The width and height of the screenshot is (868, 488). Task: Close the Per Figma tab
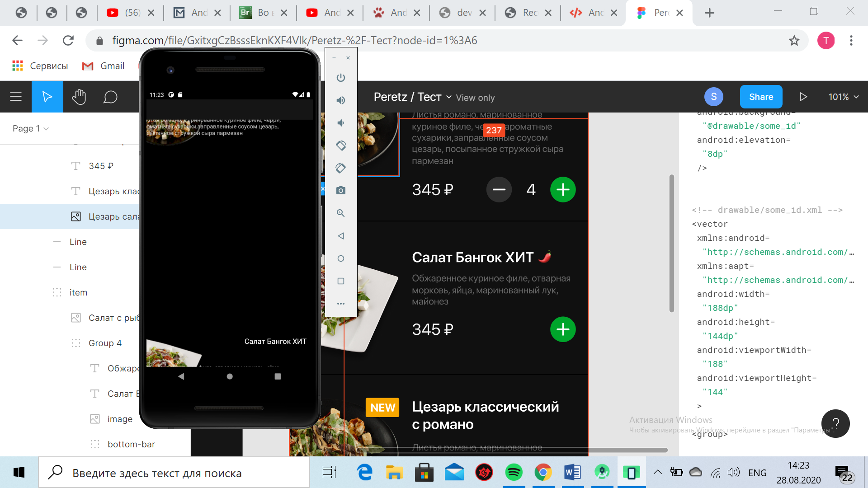(679, 13)
